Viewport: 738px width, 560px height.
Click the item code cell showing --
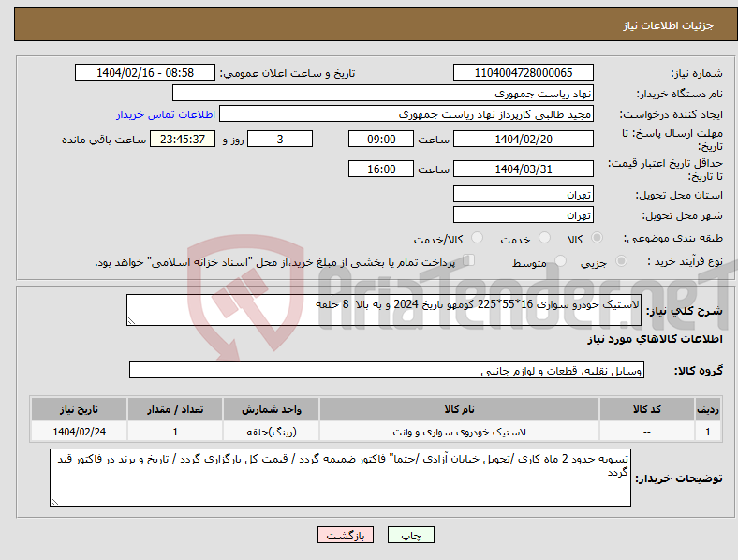coord(647,432)
